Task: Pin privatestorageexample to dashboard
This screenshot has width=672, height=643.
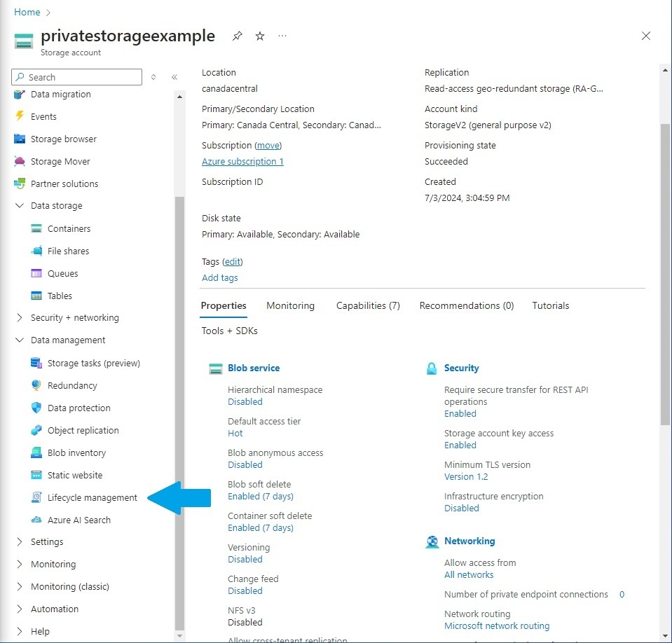Action: pyautogui.click(x=237, y=36)
